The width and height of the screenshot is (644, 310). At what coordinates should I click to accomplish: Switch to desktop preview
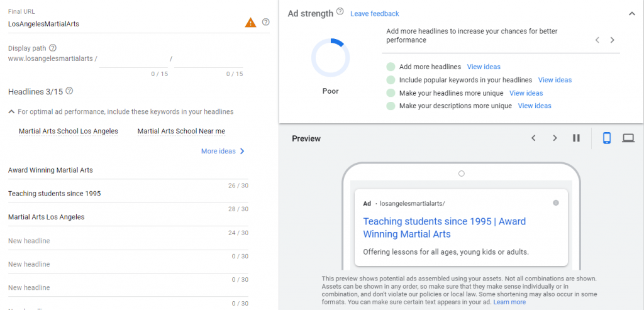click(628, 138)
